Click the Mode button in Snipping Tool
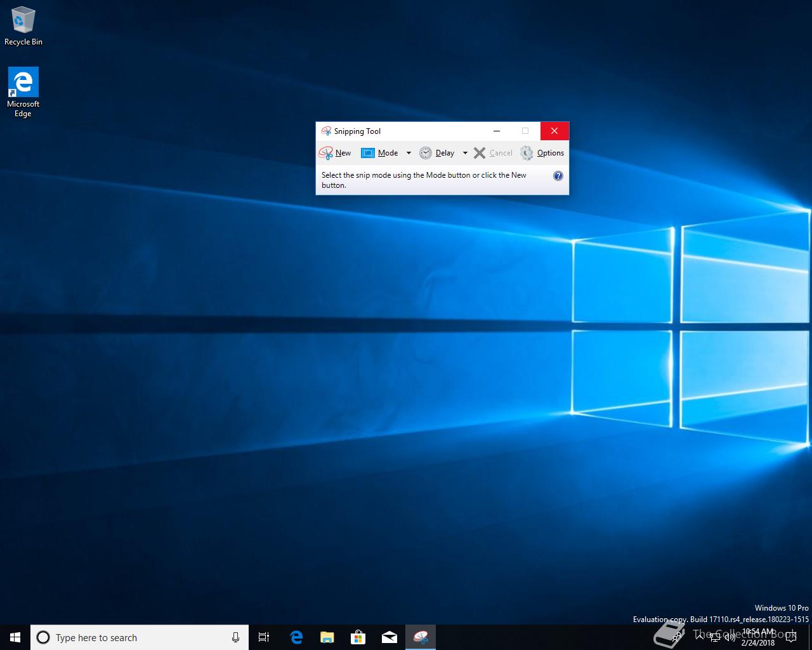The height and width of the screenshot is (650, 812). coord(381,153)
